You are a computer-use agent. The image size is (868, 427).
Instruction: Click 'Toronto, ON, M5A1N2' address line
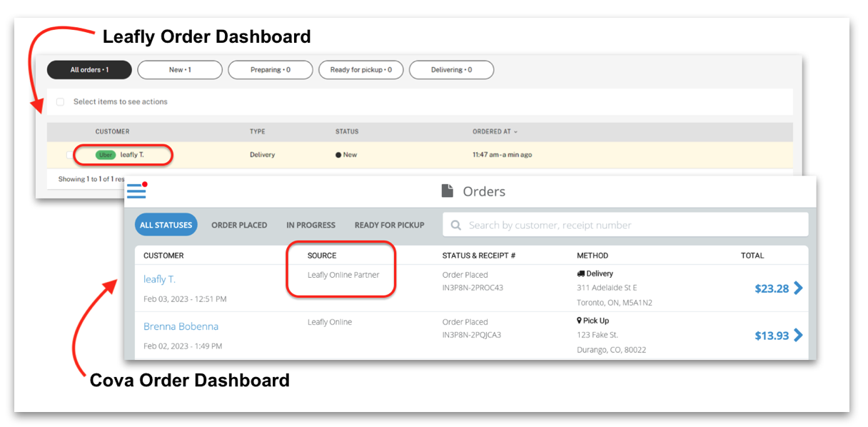point(615,303)
